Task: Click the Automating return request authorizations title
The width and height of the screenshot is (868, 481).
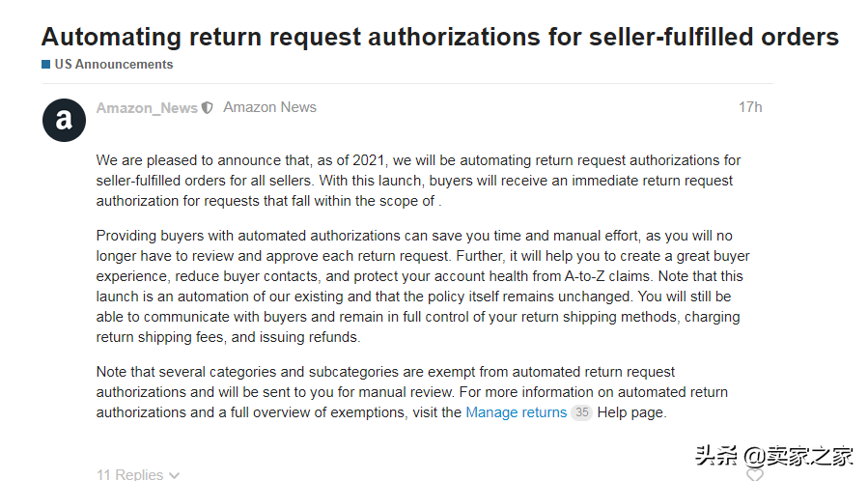Action: [x=440, y=37]
